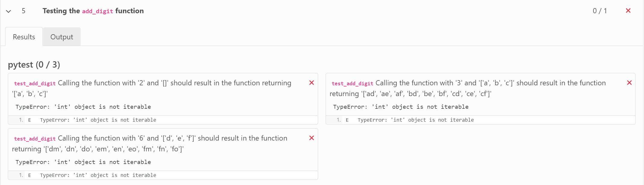The image size is (644, 185).
Task: Click the red X on the '3' and 'a b c' test
Action: pyautogui.click(x=629, y=83)
